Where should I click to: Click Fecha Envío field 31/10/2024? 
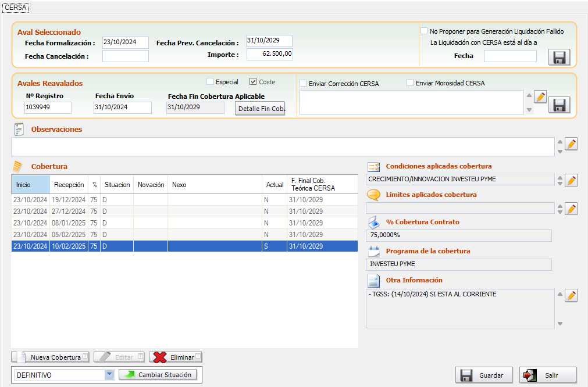(x=123, y=107)
